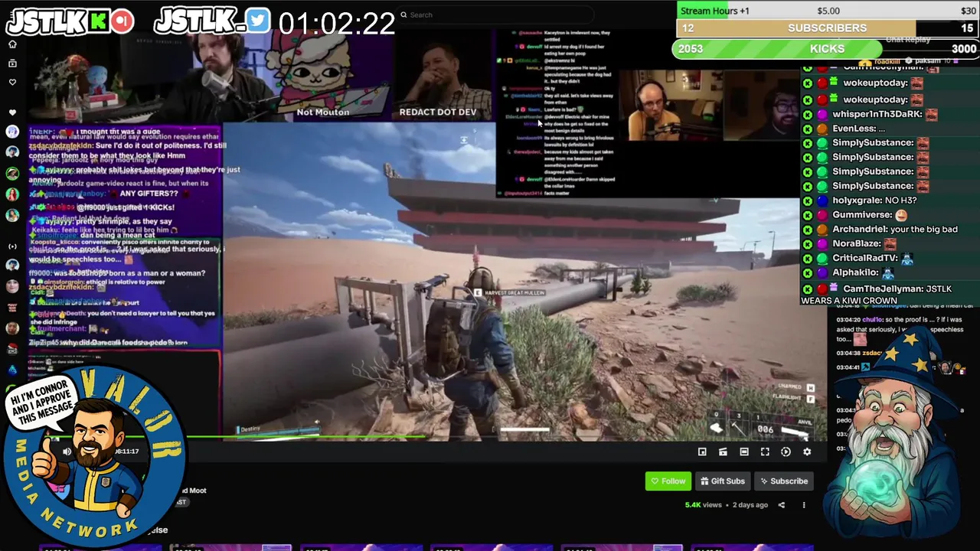
Task: Click CamTheJellyman JSTLK message
Action: click(x=877, y=295)
